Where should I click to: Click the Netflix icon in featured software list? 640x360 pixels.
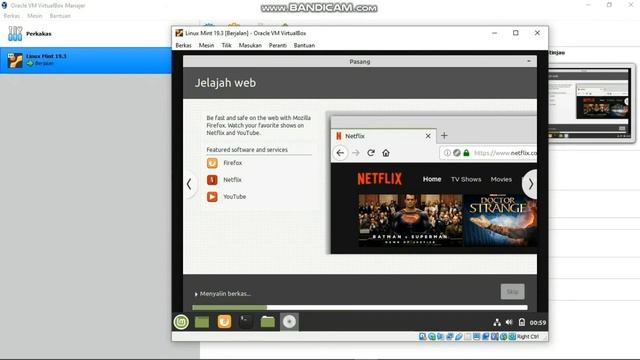click(212, 180)
